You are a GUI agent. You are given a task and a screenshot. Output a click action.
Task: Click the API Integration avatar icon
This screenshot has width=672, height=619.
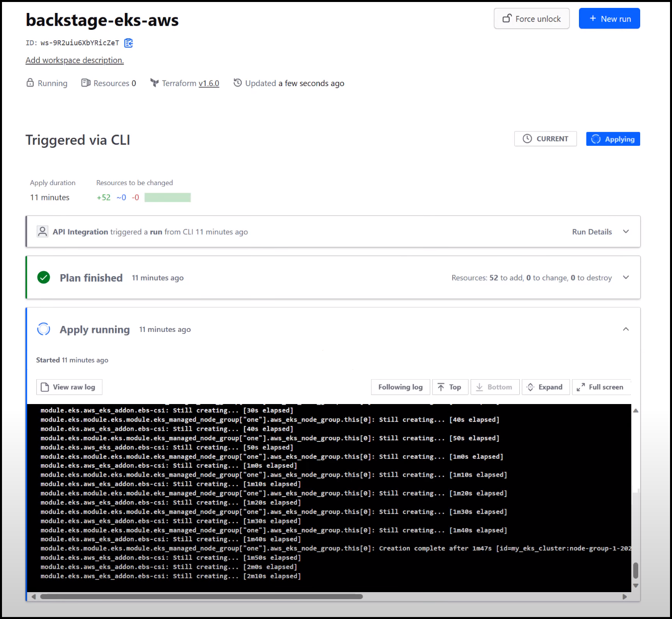(x=42, y=231)
